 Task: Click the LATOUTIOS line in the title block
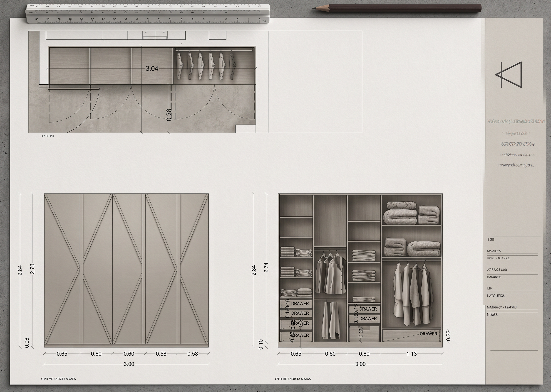click(x=496, y=296)
